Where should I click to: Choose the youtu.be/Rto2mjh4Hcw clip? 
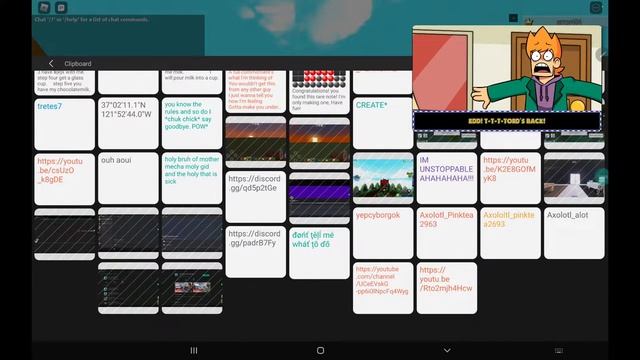pyautogui.click(x=447, y=288)
